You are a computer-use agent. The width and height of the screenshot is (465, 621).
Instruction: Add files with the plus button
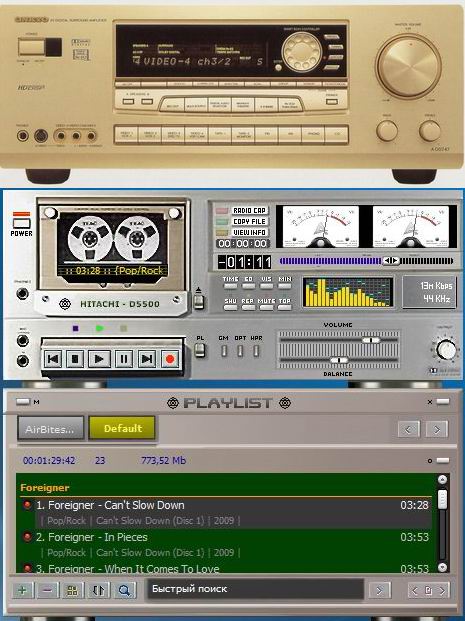tap(22, 591)
